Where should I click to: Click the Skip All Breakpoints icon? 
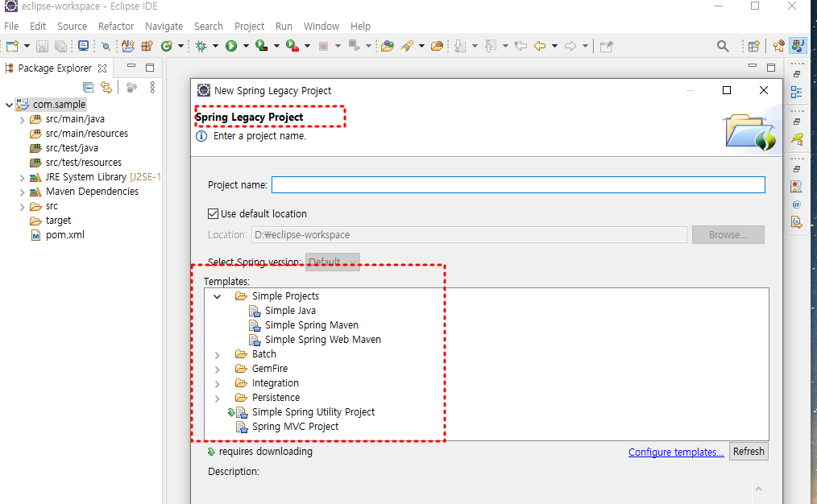tap(106, 47)
